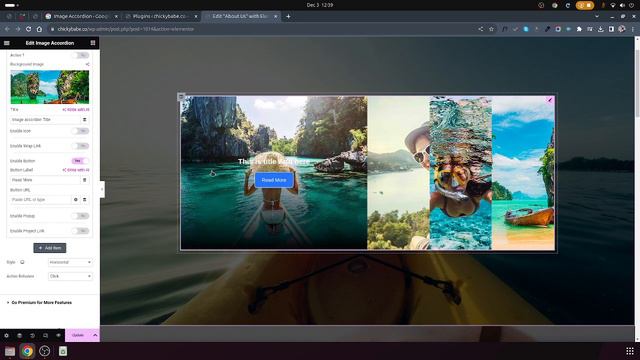Viewport: 640px width, 360px height.
Task: Open Files app in taskbar
Action: (x=10, y=351)
